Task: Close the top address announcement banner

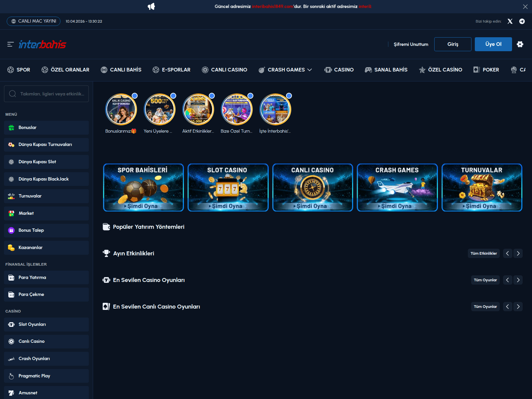Action: (x=525, y=7)
